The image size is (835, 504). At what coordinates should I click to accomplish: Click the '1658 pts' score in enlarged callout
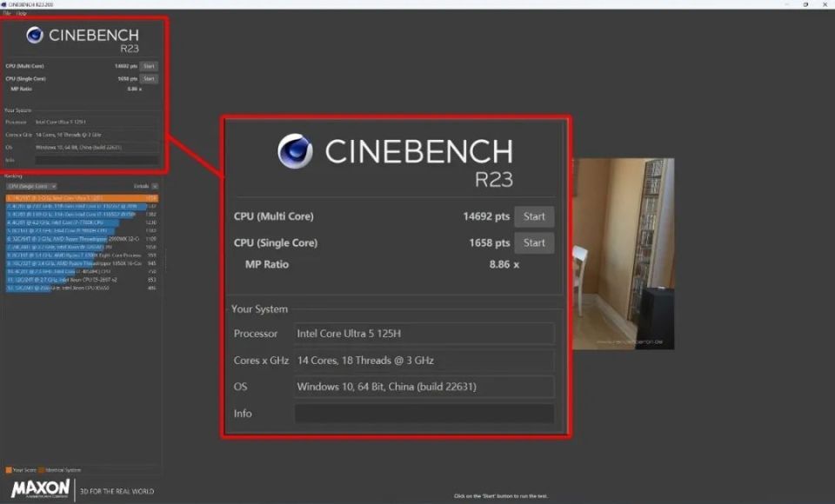pyautogui.click(x=490, y=243)
